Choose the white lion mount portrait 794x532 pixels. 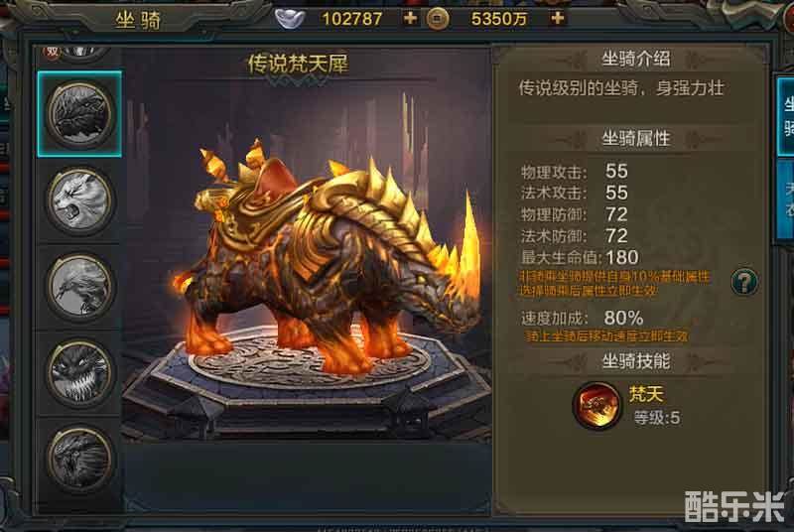(x=79, y=200)
